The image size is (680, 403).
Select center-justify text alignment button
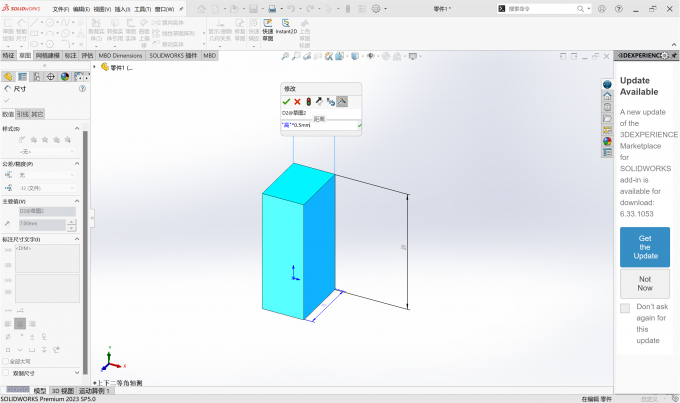pos(20,324)
